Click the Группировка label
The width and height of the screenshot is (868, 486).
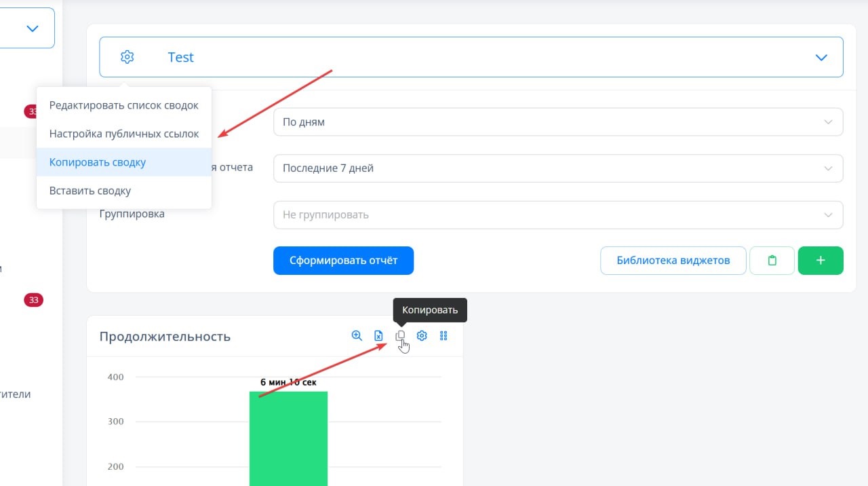(132, 213)
